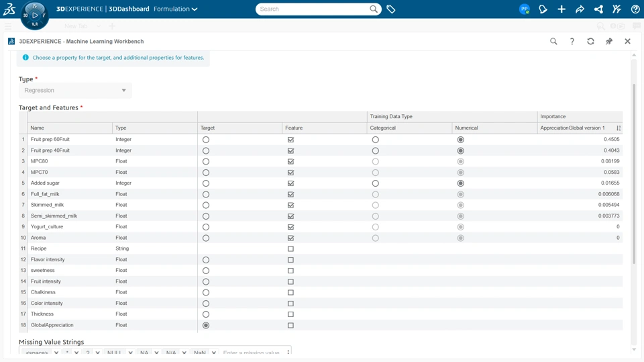The image size is (644, 362).
Task: Pin the Machine Learning Workbench widget
Action: click(609, 42)
